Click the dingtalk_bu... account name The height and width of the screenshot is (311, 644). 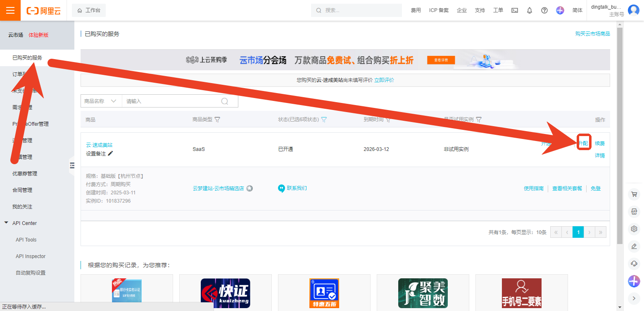[606, 7]
